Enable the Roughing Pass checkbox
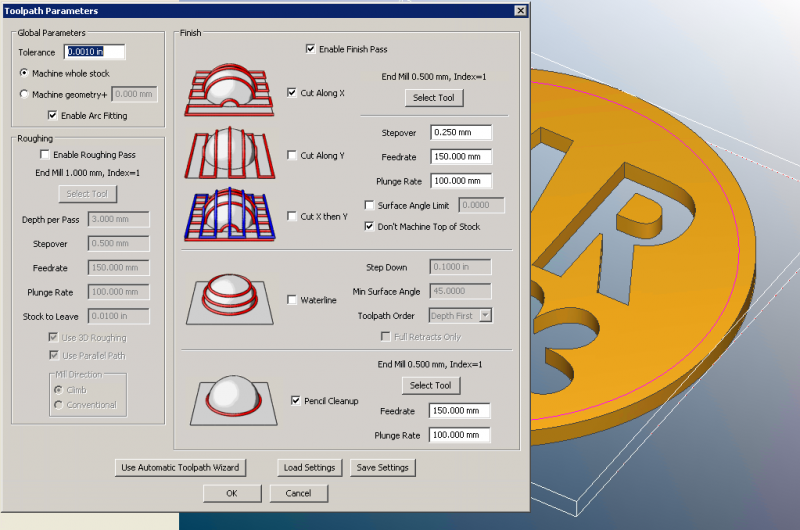Viewport: 800px width, 530px height. (44, 154)
